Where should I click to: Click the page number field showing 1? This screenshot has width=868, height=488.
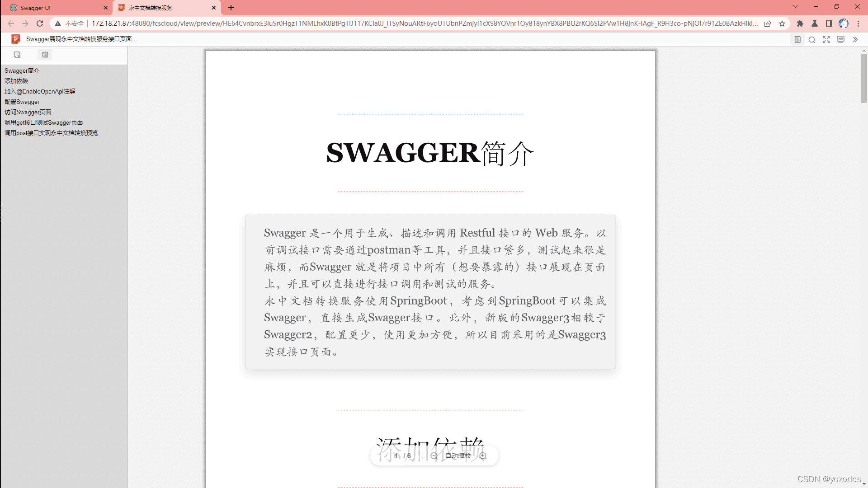396,455
